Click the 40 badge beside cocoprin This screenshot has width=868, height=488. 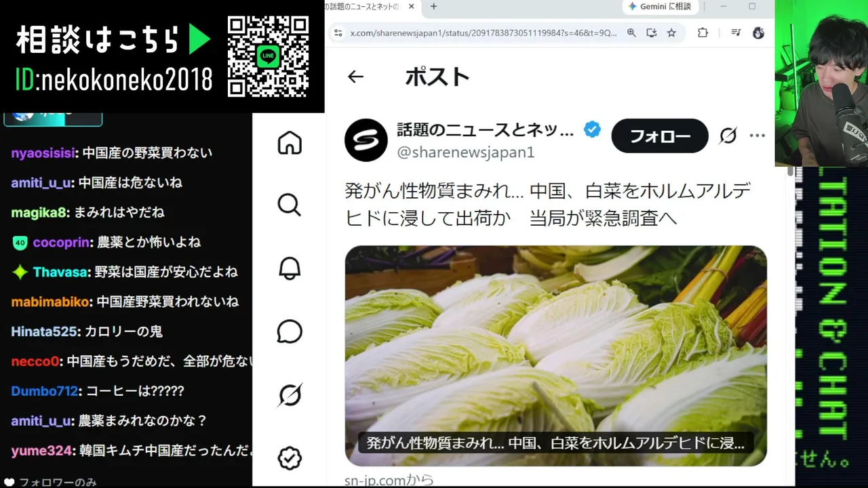(20, 243)
